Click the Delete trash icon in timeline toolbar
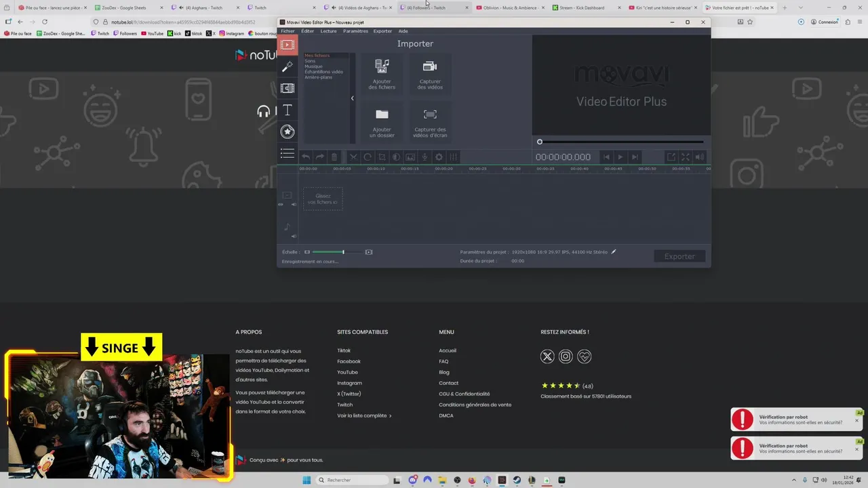868x488 pixels. pos(334,157)
